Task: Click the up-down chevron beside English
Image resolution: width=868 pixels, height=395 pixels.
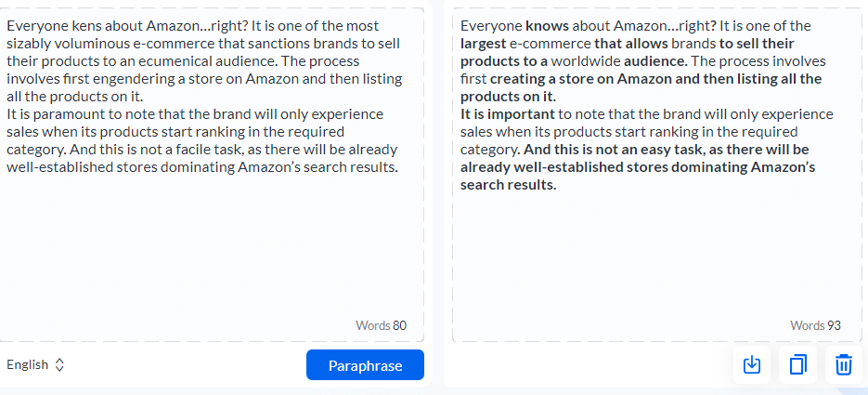Action: 59,364
